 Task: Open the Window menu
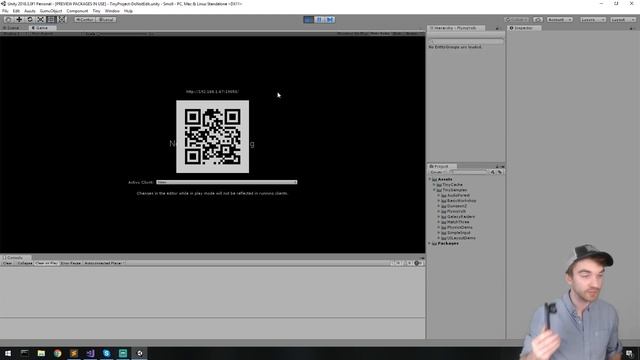(x=112, y=11)
